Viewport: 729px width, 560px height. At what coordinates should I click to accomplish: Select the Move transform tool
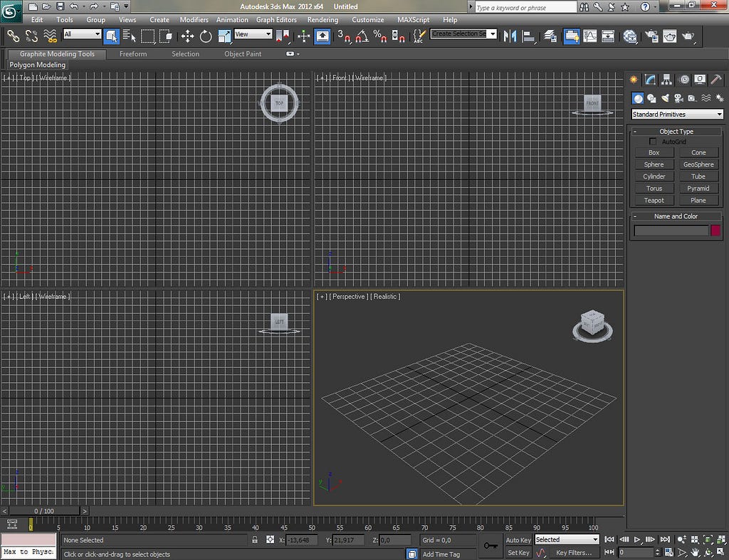(x=187, y=36)
